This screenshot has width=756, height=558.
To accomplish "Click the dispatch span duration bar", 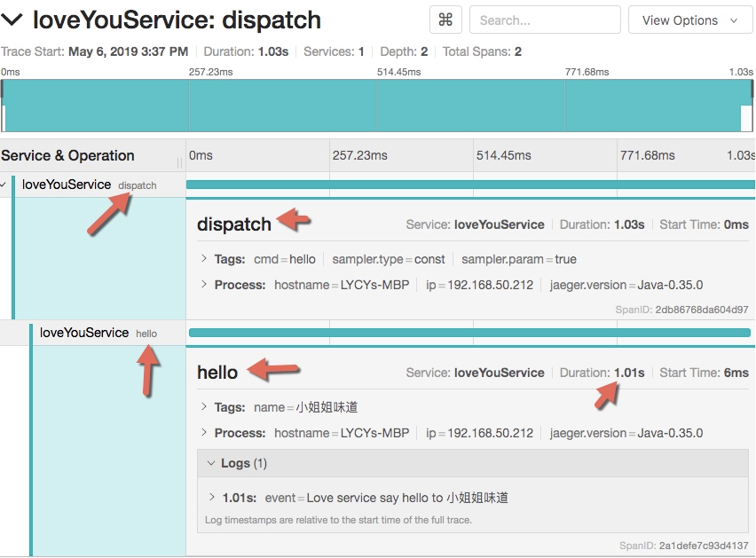I will coord(470,185).
